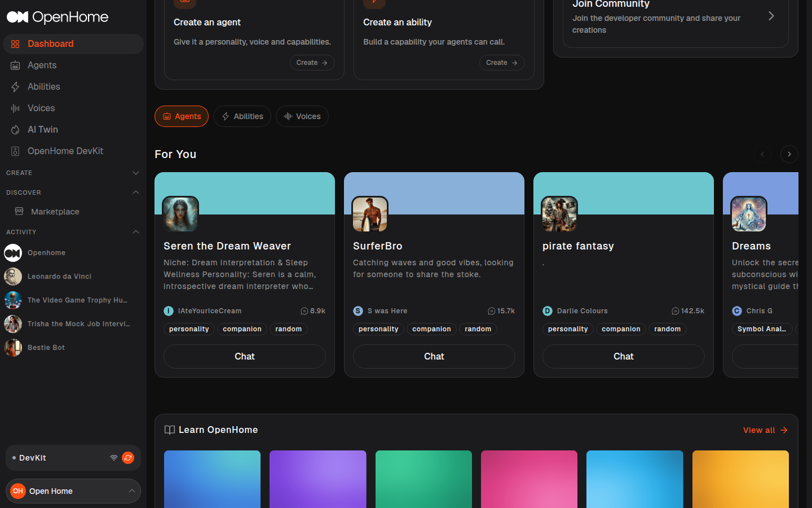Chat with pirate fantasy agent

624,357
